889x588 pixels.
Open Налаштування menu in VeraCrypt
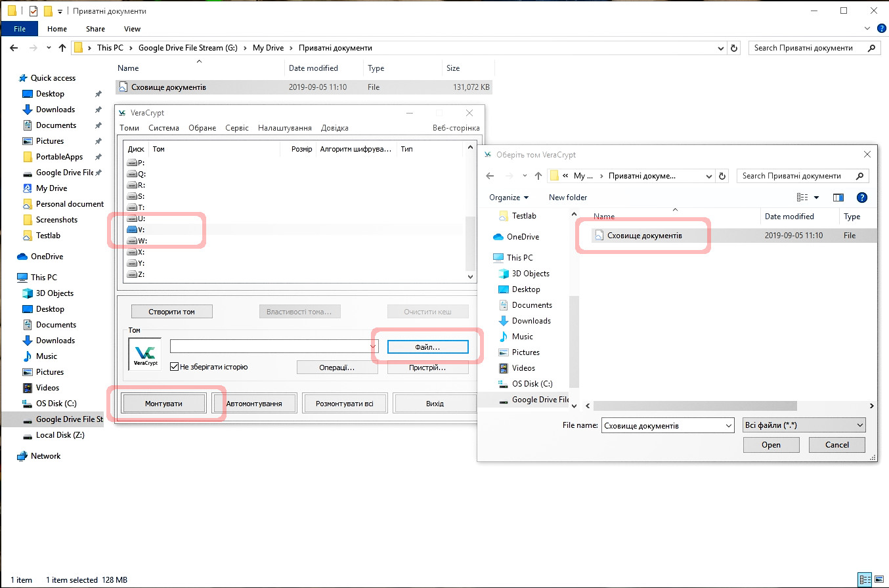point(285,128)
